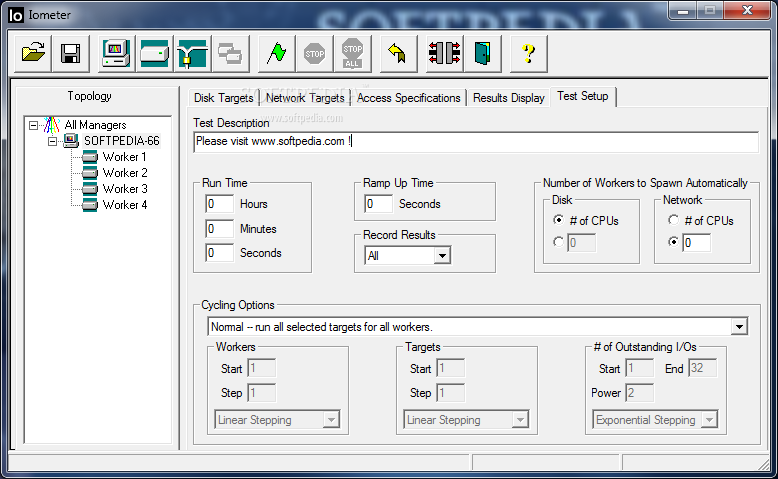Viewport: 778px width, 479px height.
Task: Click Outstanding I/Os Start field
Action: [x=640, y=368]
